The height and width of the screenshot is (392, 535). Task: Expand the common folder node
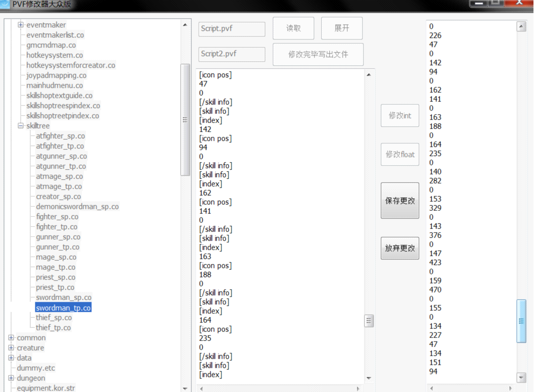click(x=11, y=338)
